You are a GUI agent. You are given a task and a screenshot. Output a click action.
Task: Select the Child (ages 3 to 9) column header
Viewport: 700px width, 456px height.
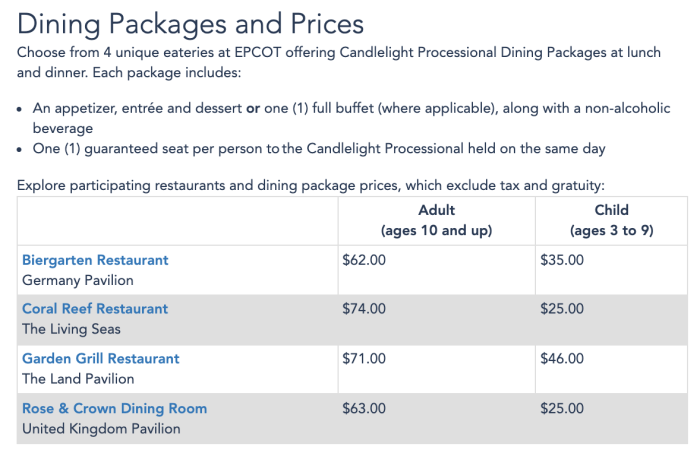point(612,220)
